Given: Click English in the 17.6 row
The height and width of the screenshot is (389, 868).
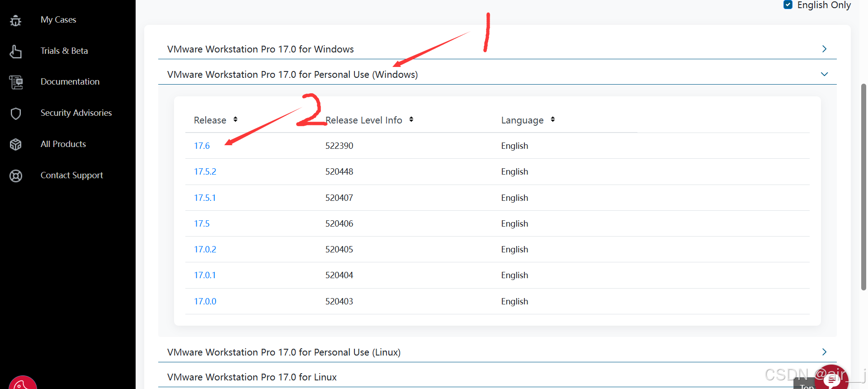Looking at the screenshot, I should pos(514,146).
